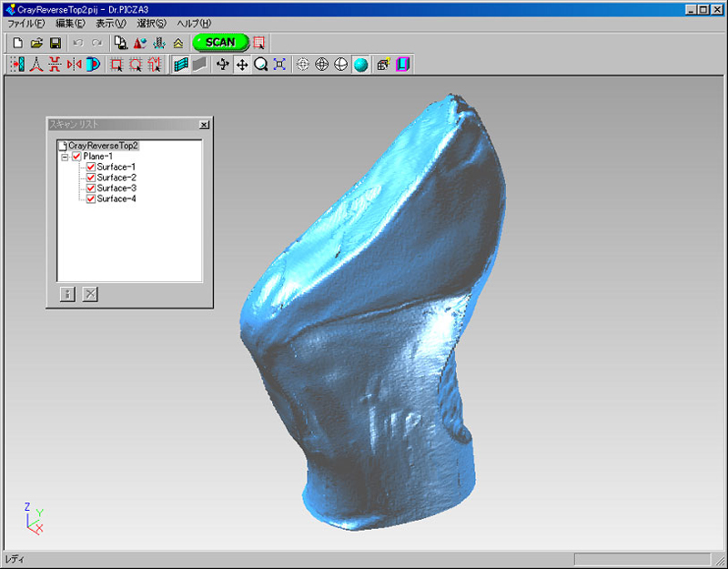Click the green SCAN button
This screenshot has height=569, width=728.
click(x=220, y=42)
